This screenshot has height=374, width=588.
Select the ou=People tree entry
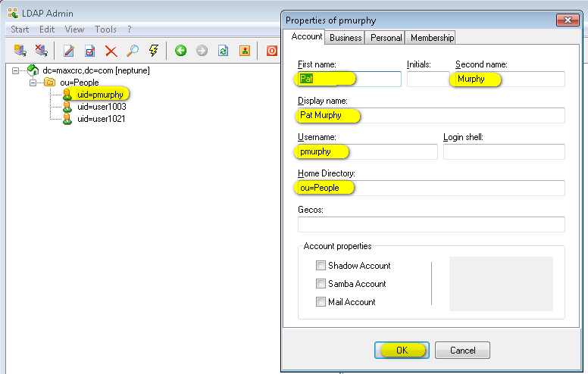tap(80, 83)
